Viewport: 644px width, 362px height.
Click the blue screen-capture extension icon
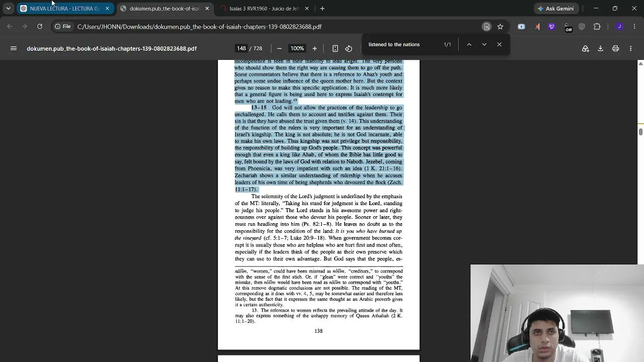tap(521, 27)
